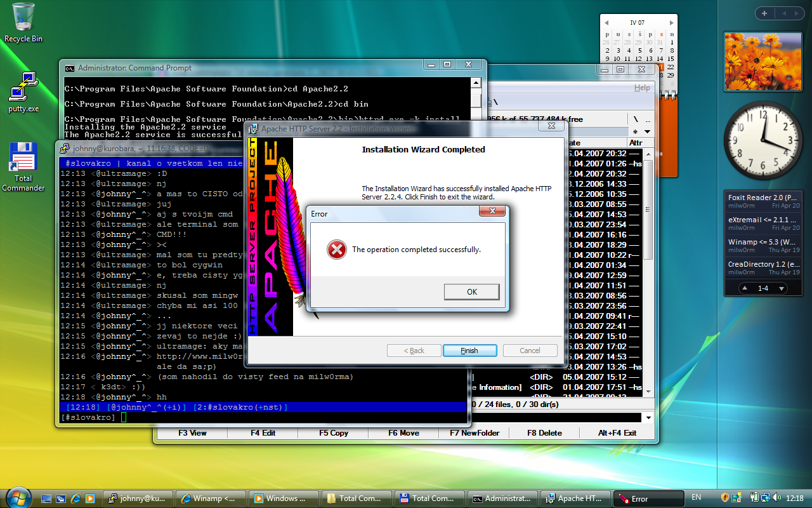Switch to Total Commander folder-icon taskbar button
The height and width of the screenshot is (508, 812).
357,498
